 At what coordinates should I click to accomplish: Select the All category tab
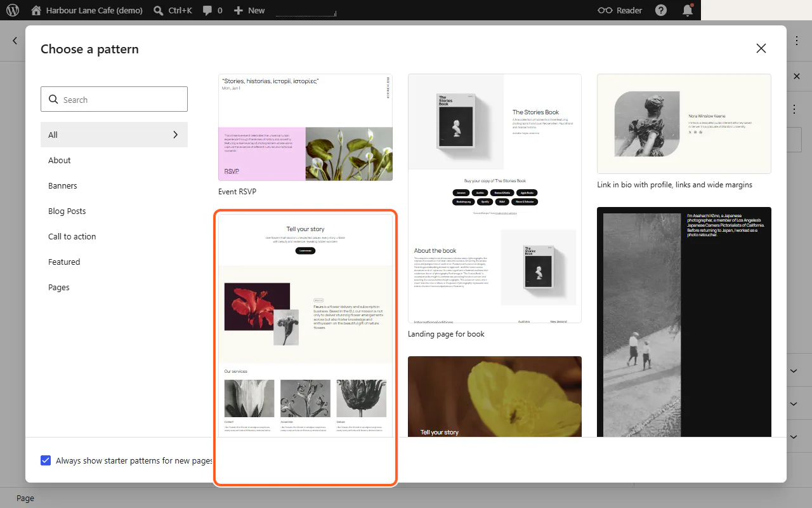pos(114,135)
